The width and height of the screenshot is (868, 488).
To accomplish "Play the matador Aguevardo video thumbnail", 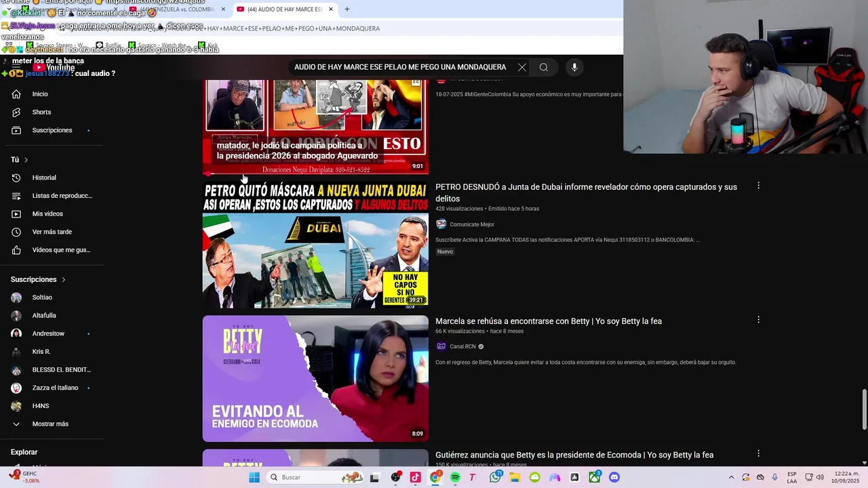I will 315,127.
